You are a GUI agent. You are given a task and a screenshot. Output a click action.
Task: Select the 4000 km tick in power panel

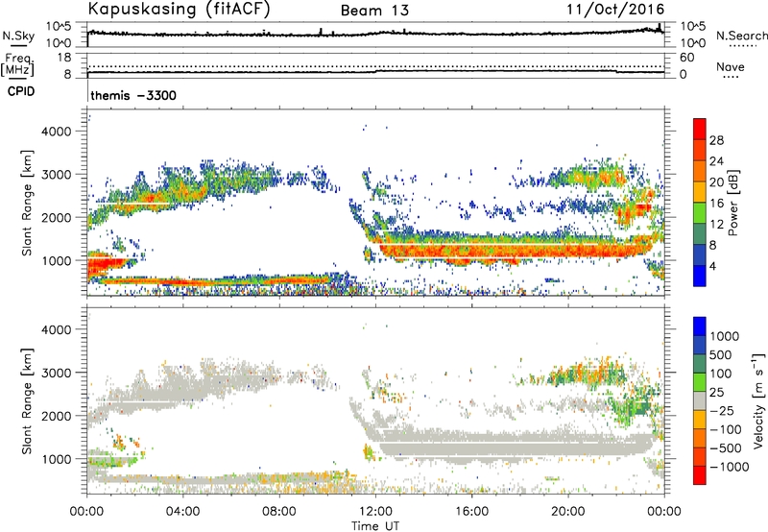57,132
